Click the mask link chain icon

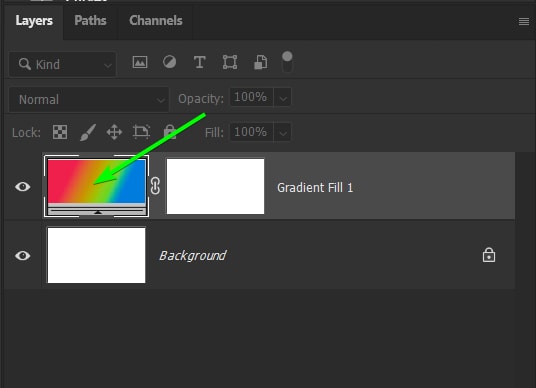point(155,186)
